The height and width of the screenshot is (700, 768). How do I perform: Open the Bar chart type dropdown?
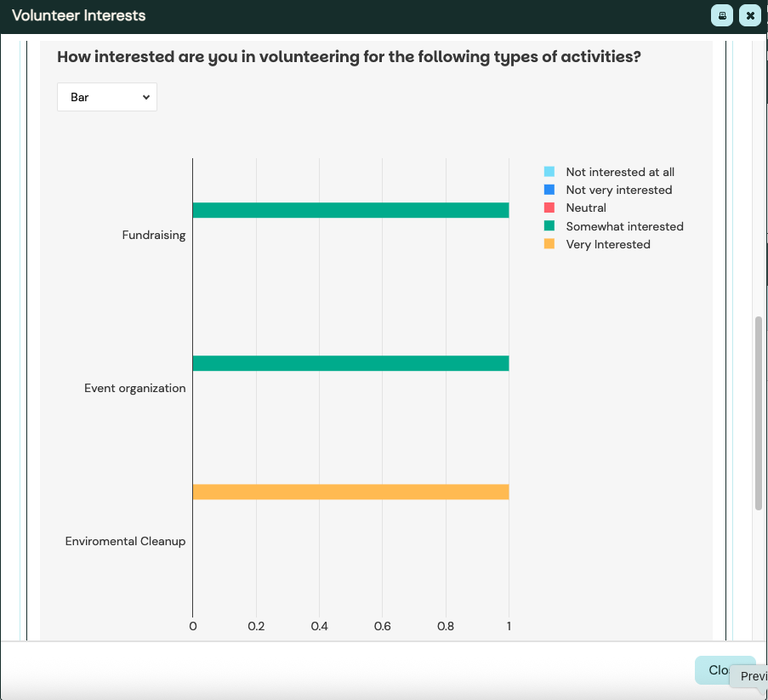click(107, 97)
